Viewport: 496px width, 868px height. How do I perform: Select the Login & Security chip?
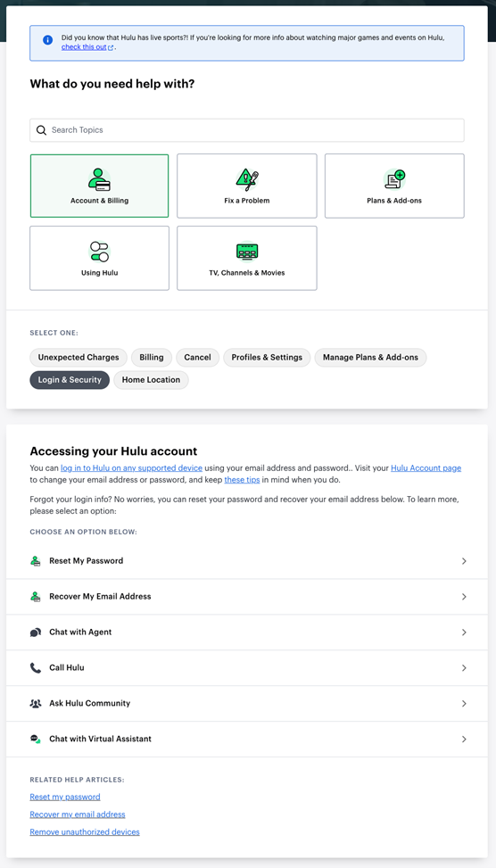pyautogui.click(x=70, y=380)
